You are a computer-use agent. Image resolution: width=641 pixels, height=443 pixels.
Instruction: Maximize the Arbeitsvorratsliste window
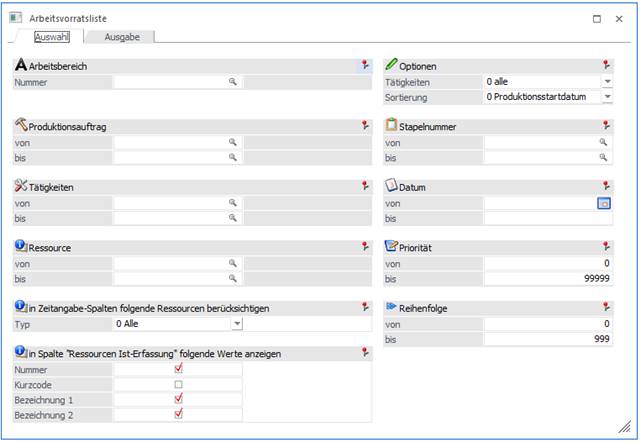597,18
